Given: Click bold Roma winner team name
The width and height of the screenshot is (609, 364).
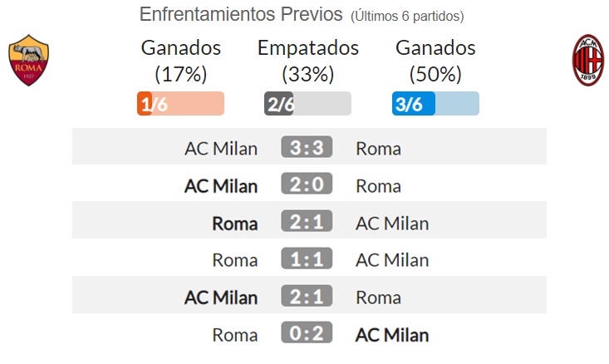Looking at the screenshot, I should click(235, 224).
